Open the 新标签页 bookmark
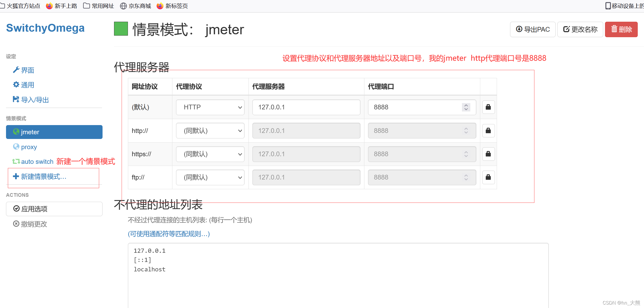This screenshot has height=308, width=644. click(x=172, y=6)
